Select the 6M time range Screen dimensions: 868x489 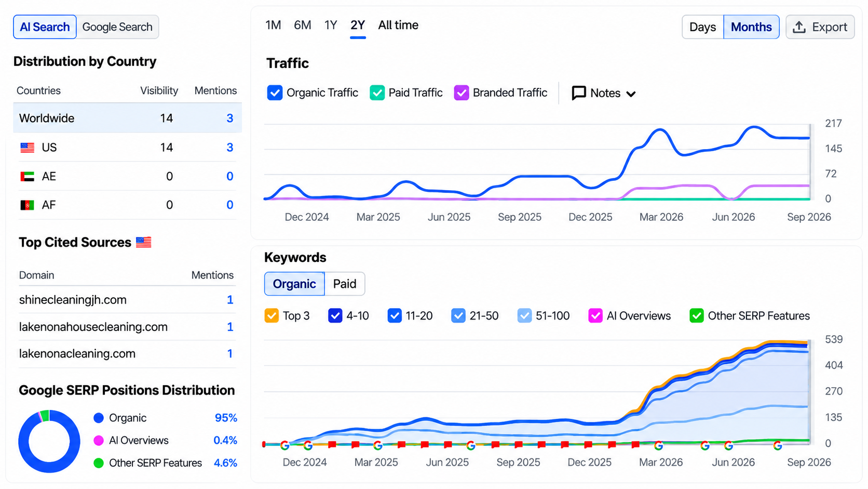click(303, 25)
